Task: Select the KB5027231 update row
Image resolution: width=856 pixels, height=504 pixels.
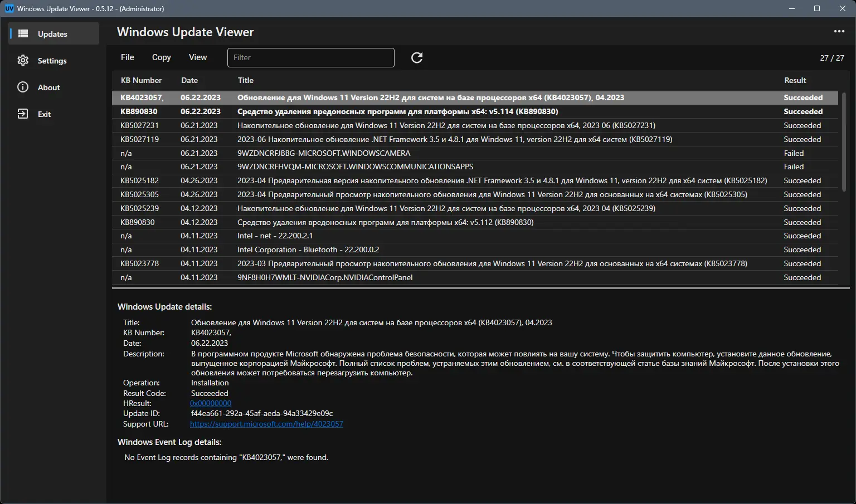Action: (x=446, y=125)
